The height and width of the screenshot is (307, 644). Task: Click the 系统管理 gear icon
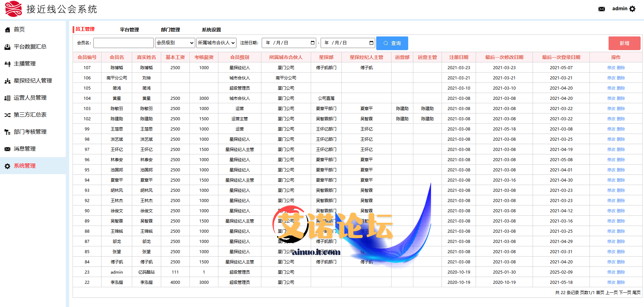7,166
